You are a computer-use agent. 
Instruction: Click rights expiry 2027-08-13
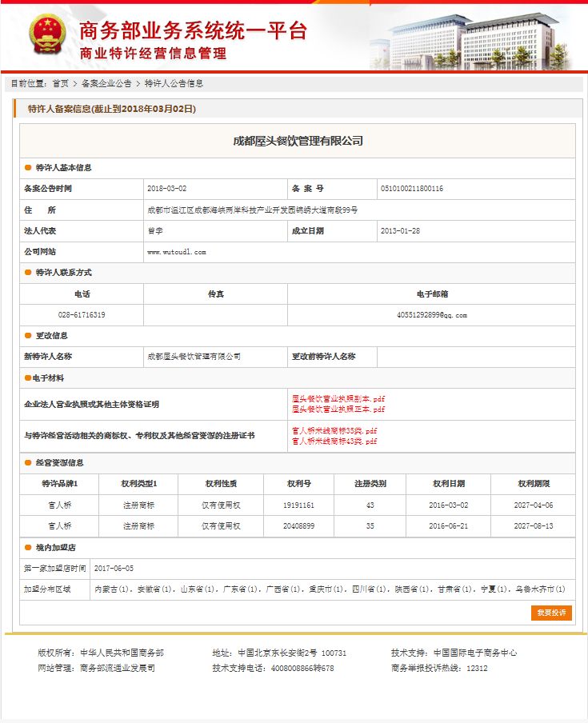(533, 526)
